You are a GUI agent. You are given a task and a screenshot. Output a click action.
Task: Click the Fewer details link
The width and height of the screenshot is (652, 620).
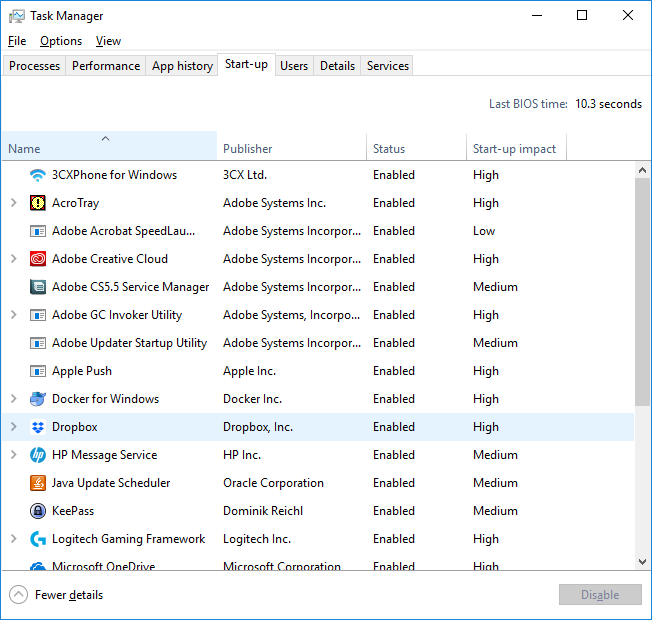[69, 595]
